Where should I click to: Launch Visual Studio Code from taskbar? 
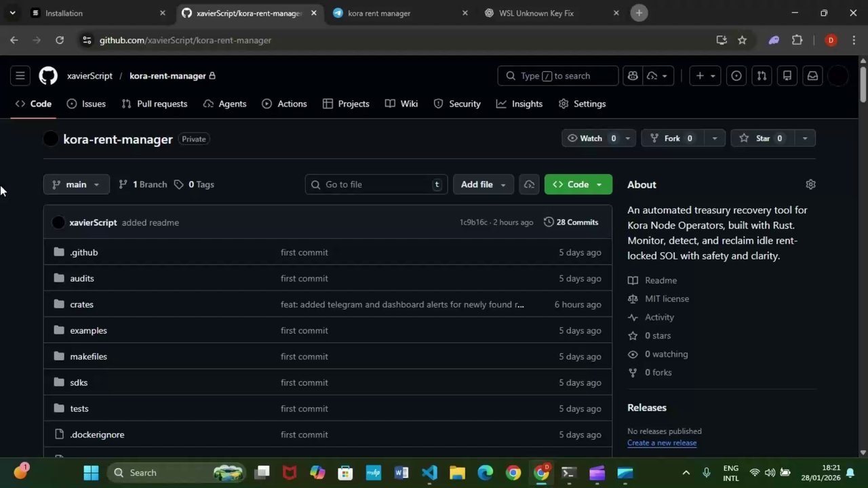tap(429, 472)
